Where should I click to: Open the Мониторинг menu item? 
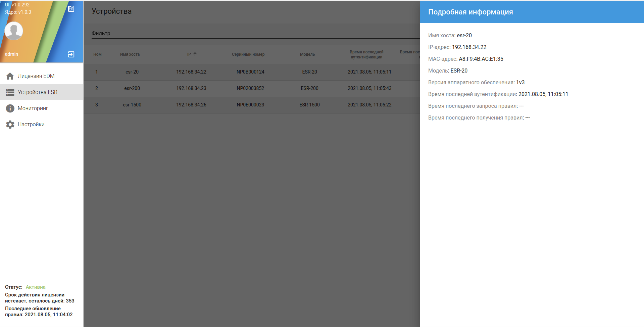click(42, 108)
